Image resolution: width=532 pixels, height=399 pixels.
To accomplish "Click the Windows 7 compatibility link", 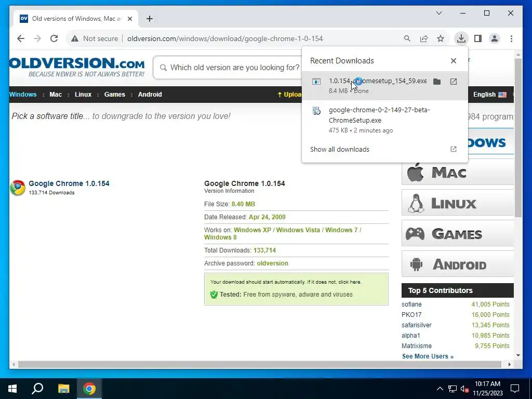I will point(341,230).
